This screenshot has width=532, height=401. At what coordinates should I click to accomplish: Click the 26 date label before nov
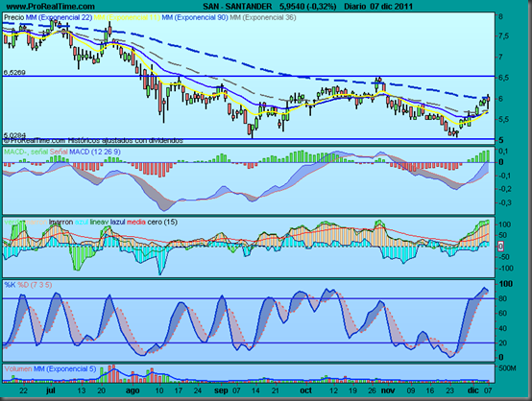(x=373, y=390)
